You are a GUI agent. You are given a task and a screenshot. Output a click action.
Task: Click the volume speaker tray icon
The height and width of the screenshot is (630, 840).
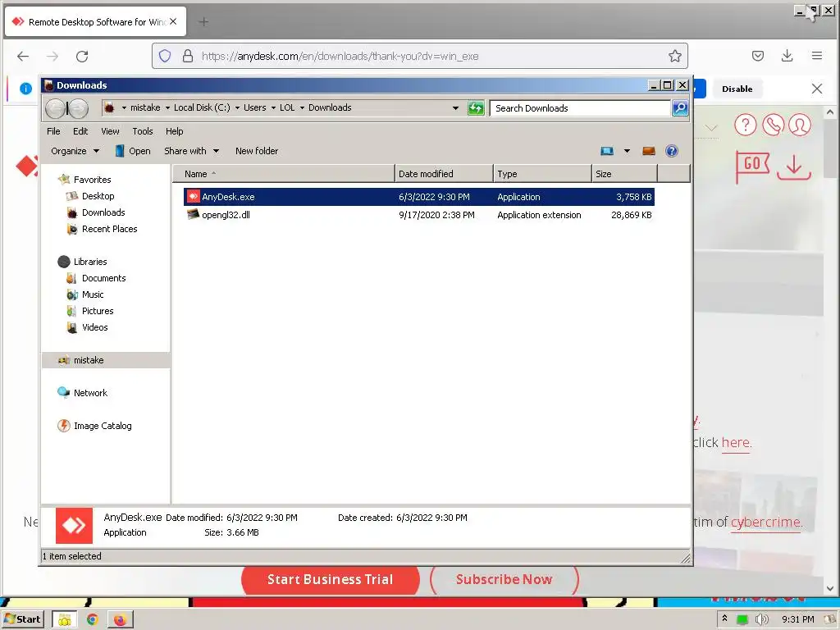pyautogui.click(x=761, y=619)
